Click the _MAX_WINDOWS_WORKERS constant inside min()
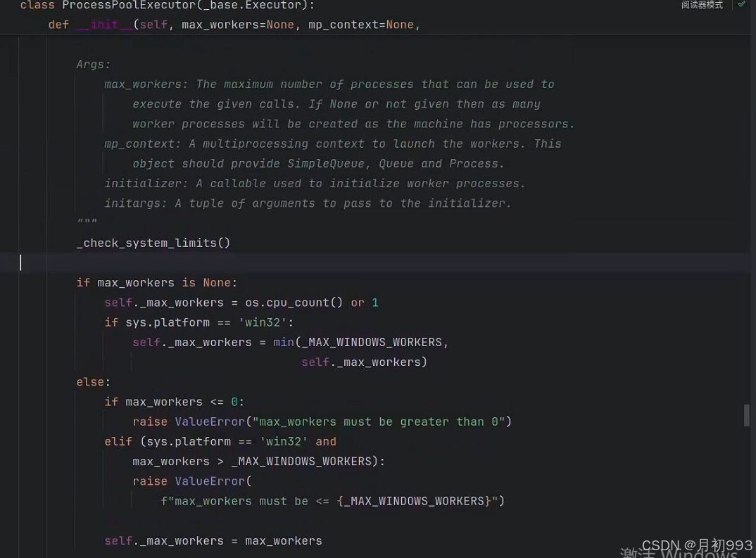756x558 pixels. tap(370, 342)
